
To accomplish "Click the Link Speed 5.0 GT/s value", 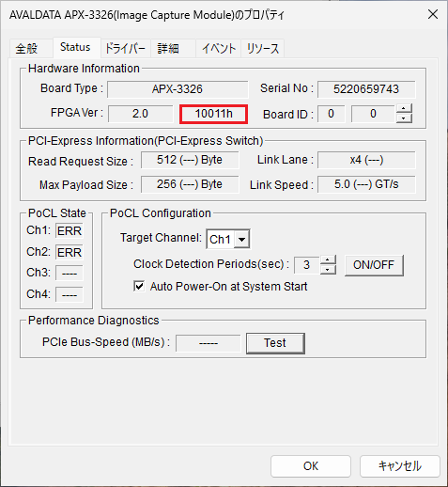I will click(x=366, y=184).
